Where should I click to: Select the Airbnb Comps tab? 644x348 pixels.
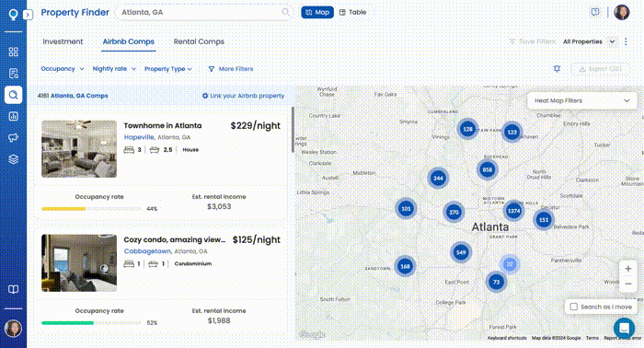pos(129,41)
